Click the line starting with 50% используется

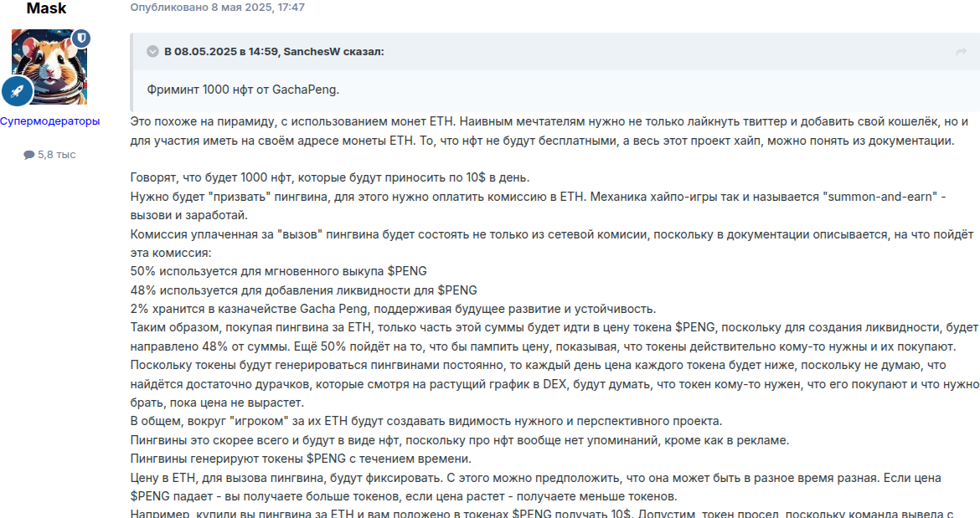279,270
